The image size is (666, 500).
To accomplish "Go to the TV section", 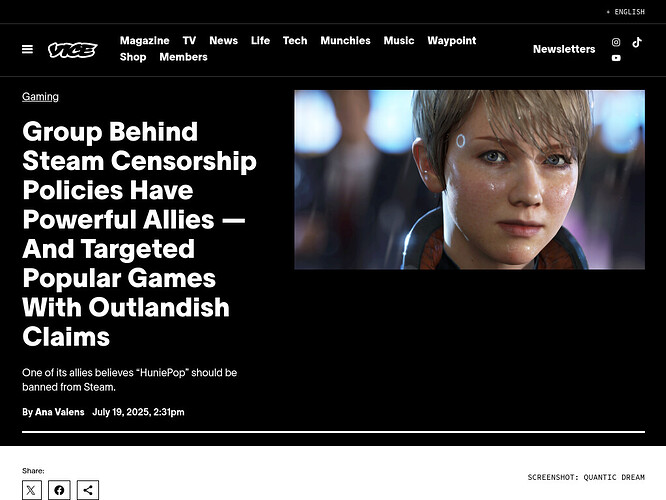I will (189, 41).
